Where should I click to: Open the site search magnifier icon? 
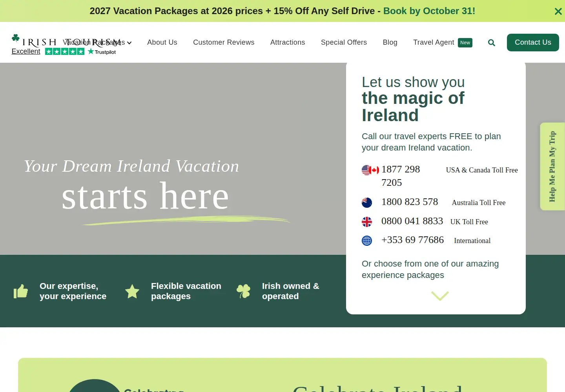(491, 43)
